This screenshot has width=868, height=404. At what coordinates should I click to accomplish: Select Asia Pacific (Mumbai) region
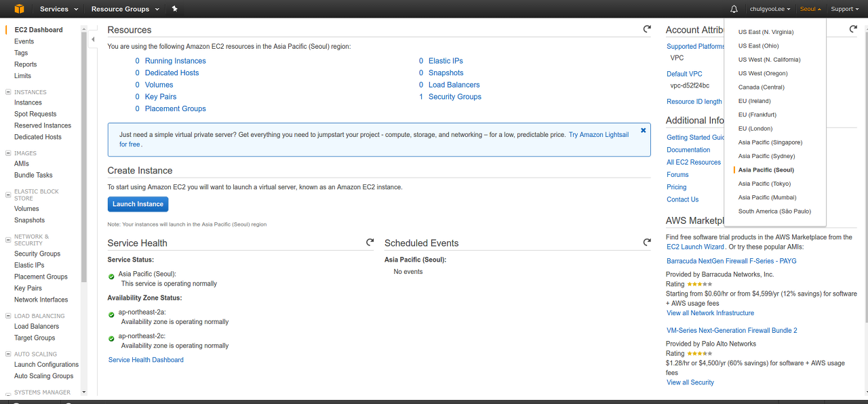pos(767,197)
